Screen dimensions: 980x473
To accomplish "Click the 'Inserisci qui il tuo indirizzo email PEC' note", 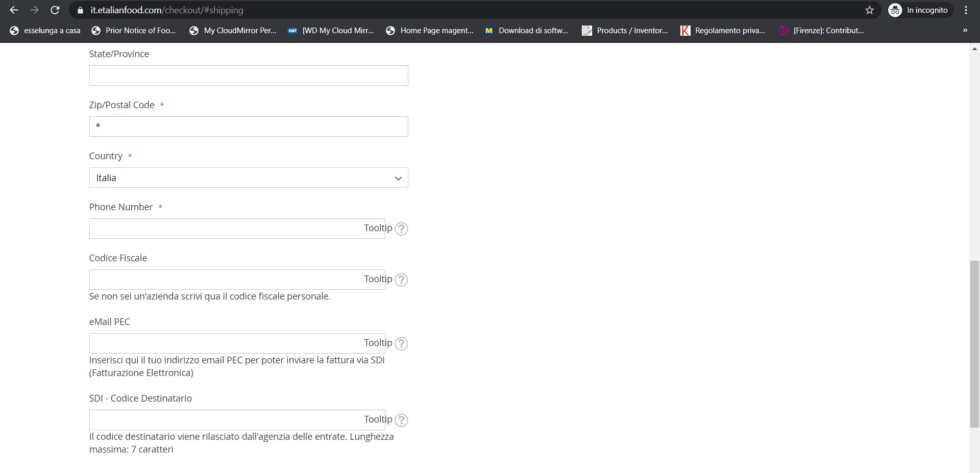I will (x=237, y=366).
